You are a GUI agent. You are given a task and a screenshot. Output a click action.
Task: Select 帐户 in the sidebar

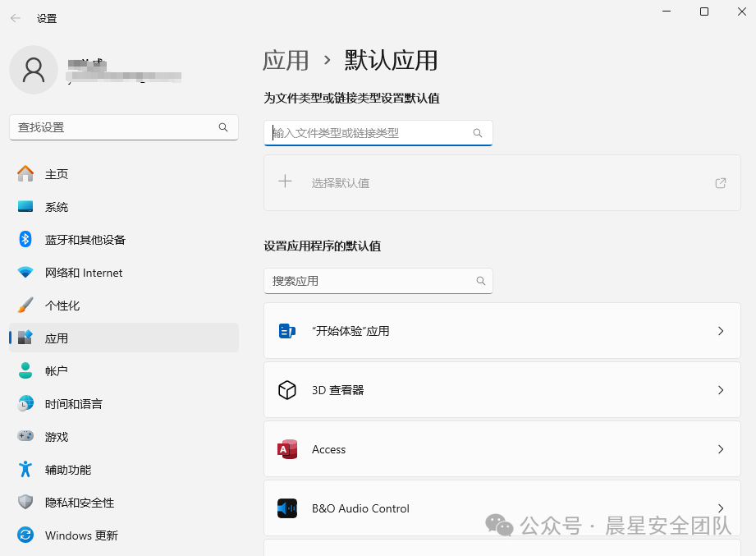pos(124,370)
